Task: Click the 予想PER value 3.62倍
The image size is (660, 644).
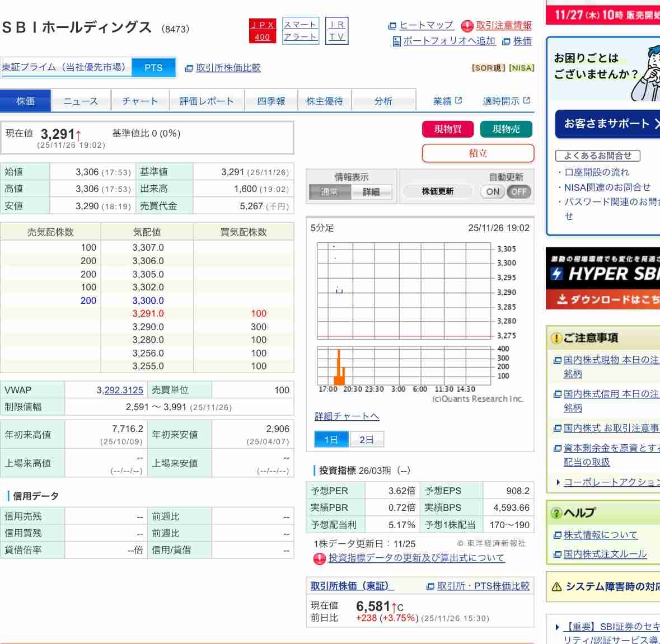Action: [401, 491]
